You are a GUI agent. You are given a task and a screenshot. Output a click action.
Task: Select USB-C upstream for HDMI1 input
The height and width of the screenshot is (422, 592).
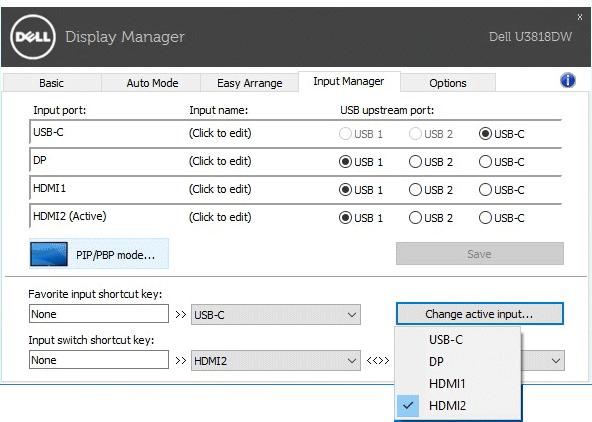coord(501,189)
